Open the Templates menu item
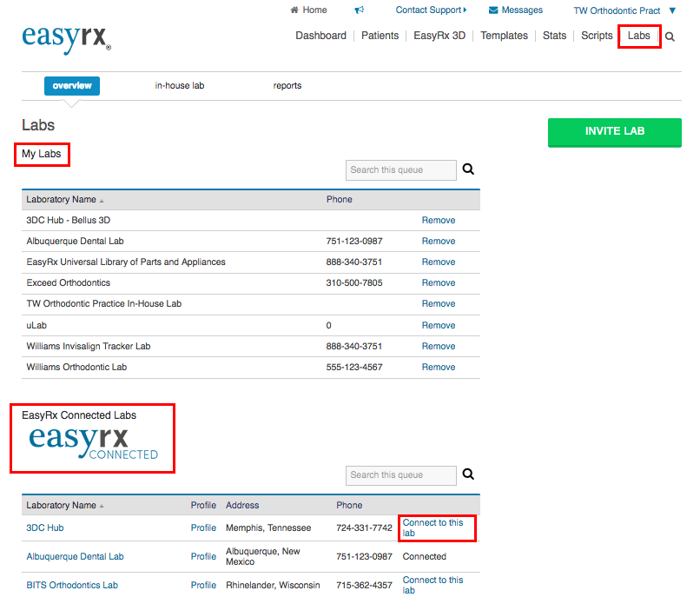Viewport: 700px width, 597px height. pyautogui.click(x=504, y=36)
